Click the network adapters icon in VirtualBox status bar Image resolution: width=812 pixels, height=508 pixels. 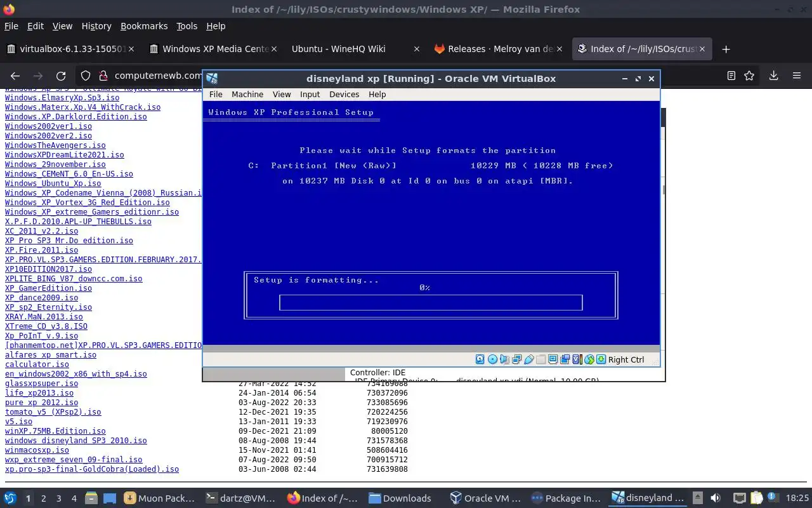tap(517, 359)
